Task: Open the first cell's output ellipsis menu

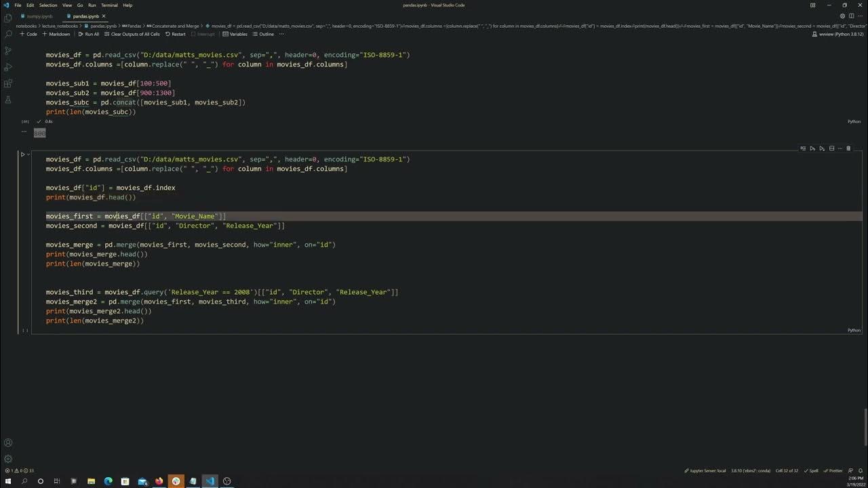Action: coord(24,131)
